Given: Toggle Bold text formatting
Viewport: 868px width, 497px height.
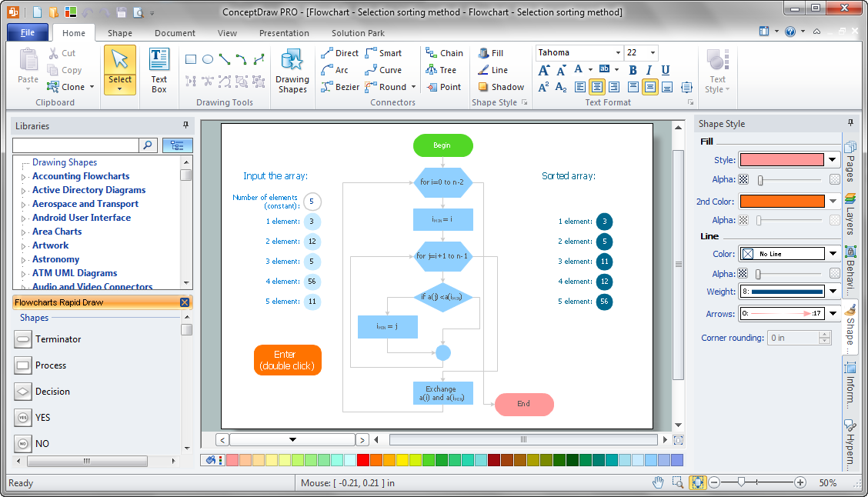Looking at the screenshot, I should pyautogui.click(x=633, y=70).
